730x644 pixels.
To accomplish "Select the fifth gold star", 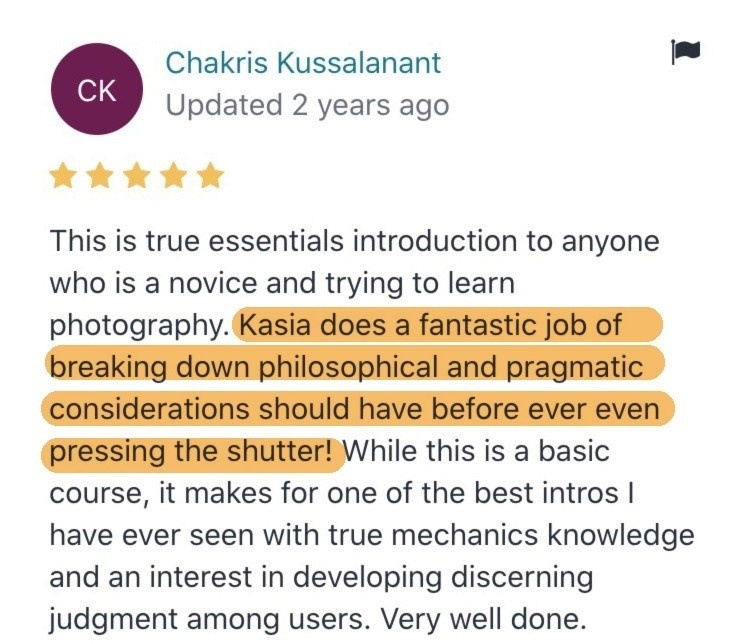I will tap(210, 176).
